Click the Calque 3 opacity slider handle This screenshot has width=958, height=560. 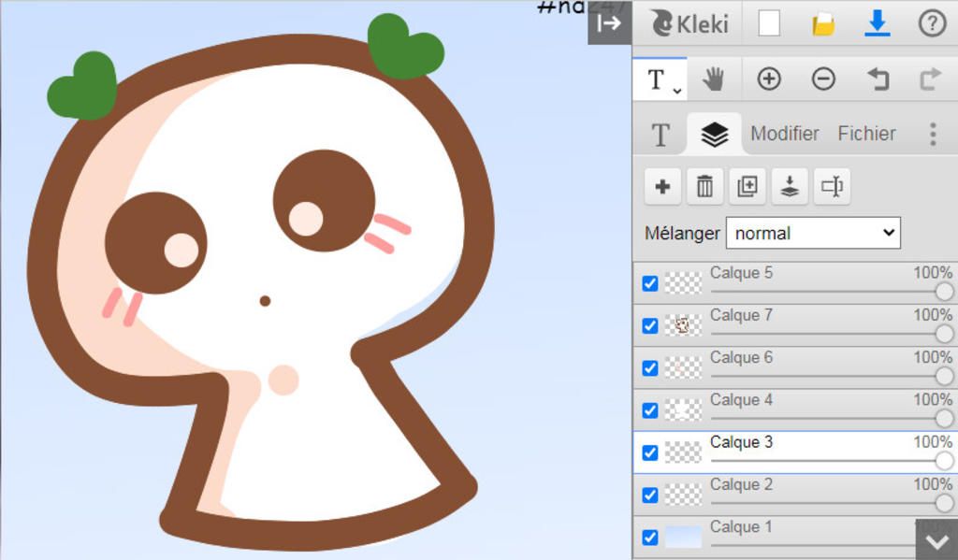[944, 461]
